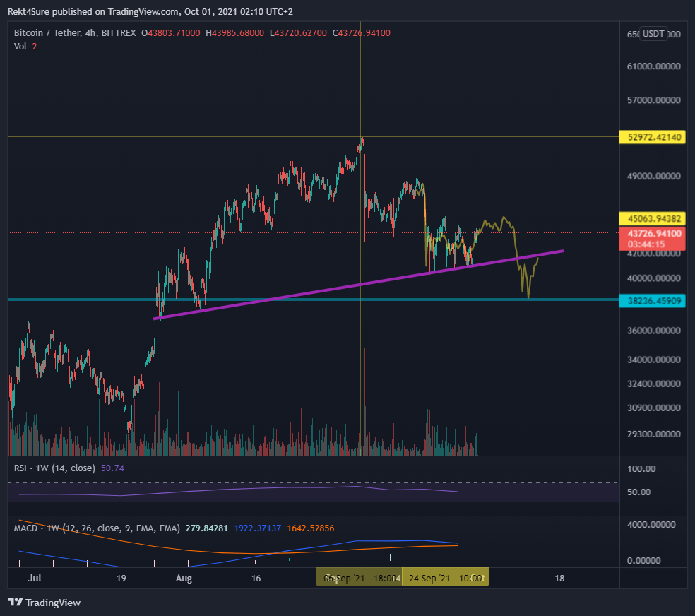The image size is (695, 616).
Task: Click the 49000.00000 price axis label
Action: pos(654,176)
